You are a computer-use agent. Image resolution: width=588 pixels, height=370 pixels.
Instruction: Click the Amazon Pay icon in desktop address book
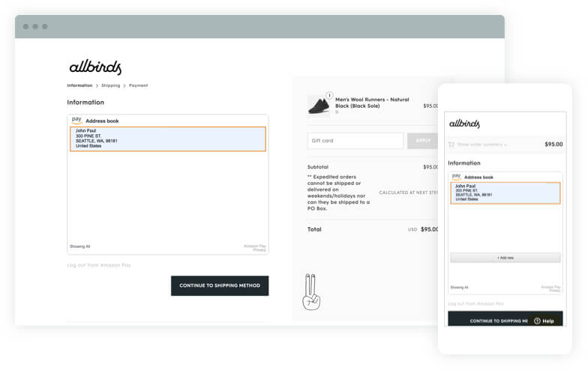tap(76, 120)
